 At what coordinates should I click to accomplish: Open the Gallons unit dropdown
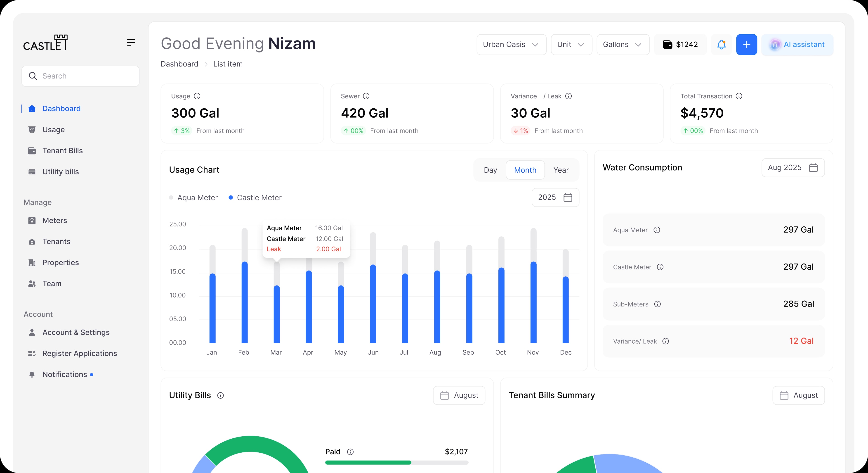[623, 45]
